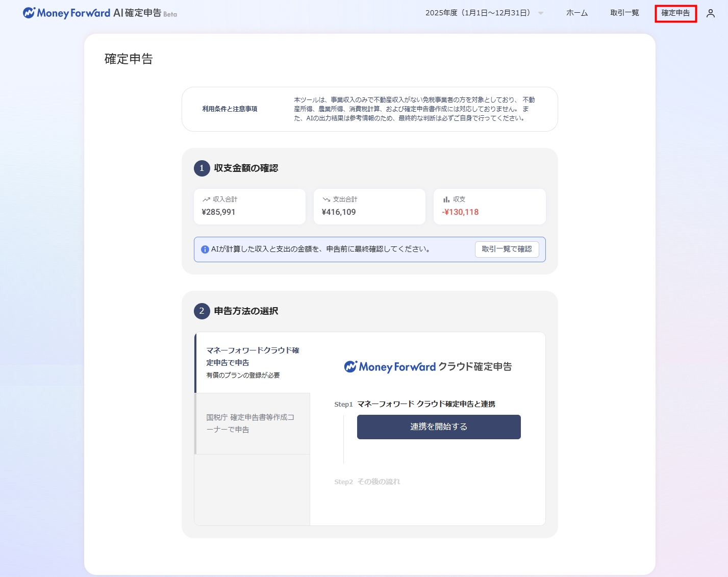This screenshot has height=577, width=728.
Task: Click the blue info icon in the AI notice
Action: [x=205, y=249]
